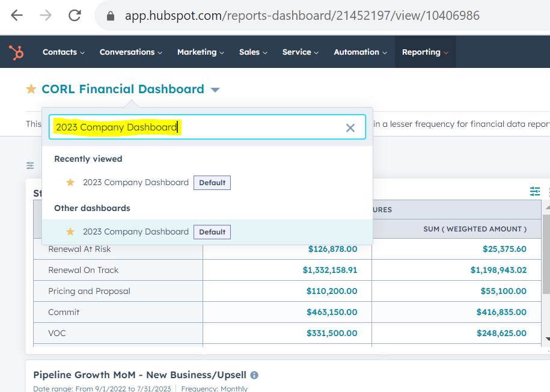Click the HubSpot sprocket logo

(16, 52)
